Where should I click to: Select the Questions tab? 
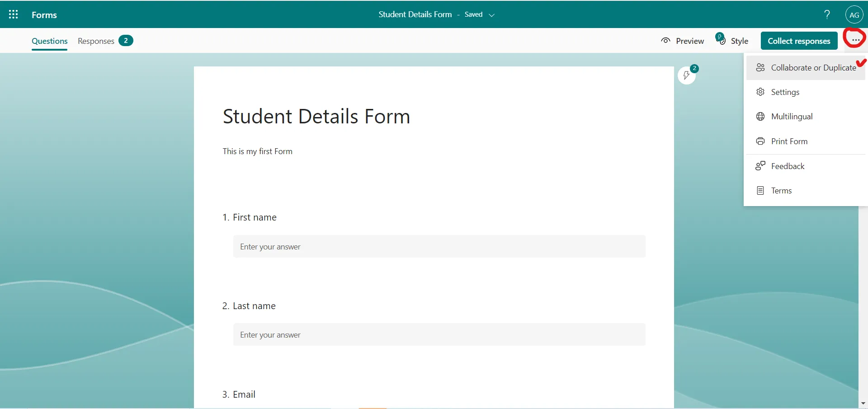coord(49,41)
